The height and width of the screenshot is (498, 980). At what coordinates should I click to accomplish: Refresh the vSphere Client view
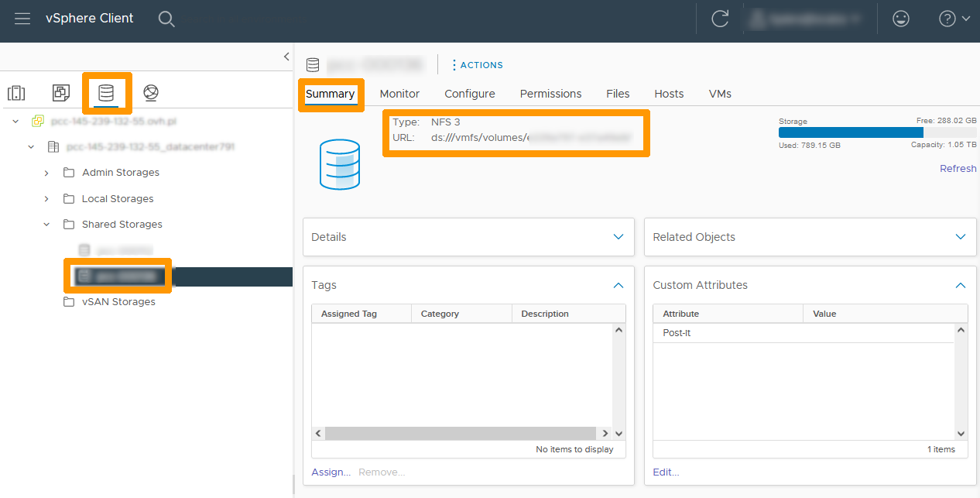[x=720, y=19]
